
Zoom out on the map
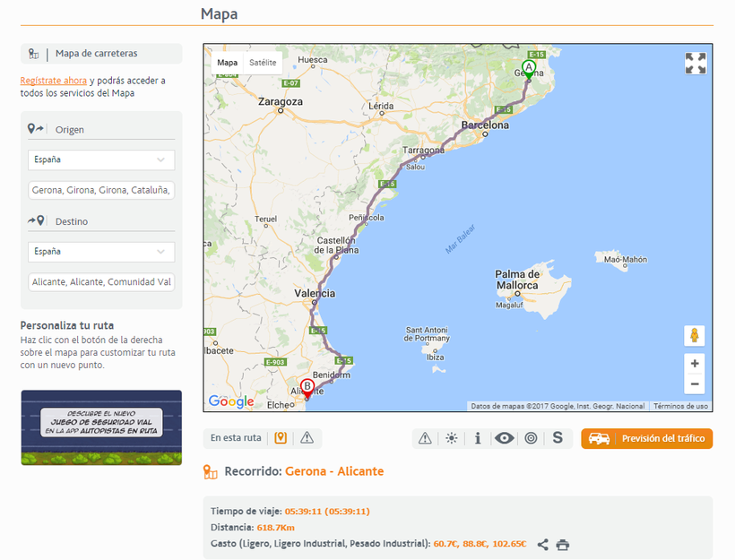(694, 384)
